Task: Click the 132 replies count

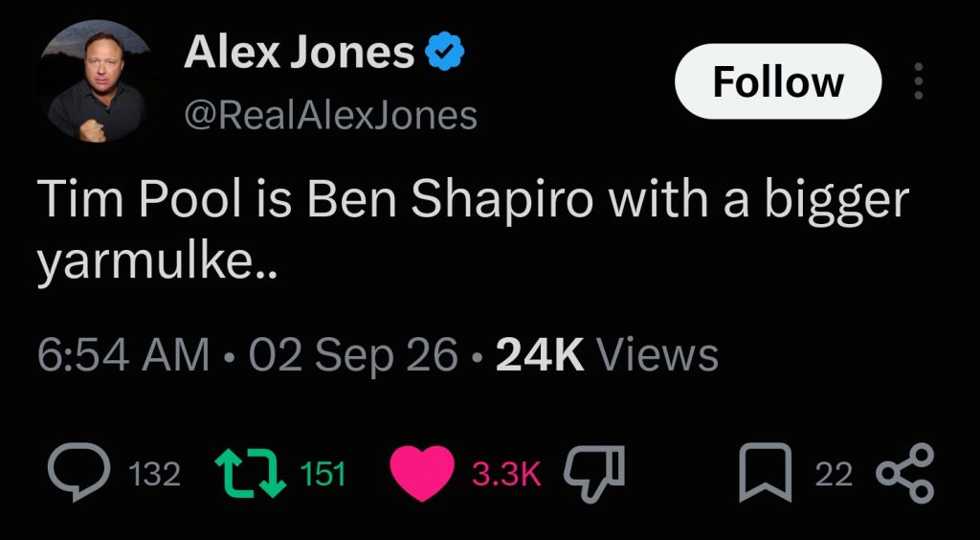Action: (154, 474)
